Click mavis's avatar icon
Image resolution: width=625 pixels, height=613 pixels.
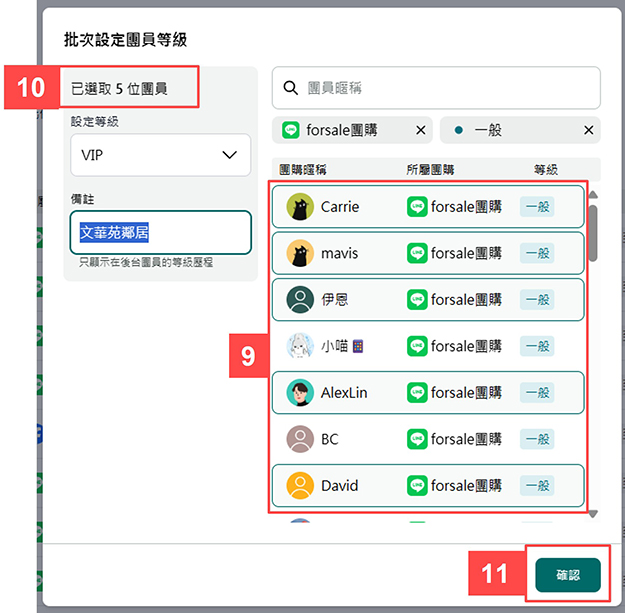[x=299, y=253]
